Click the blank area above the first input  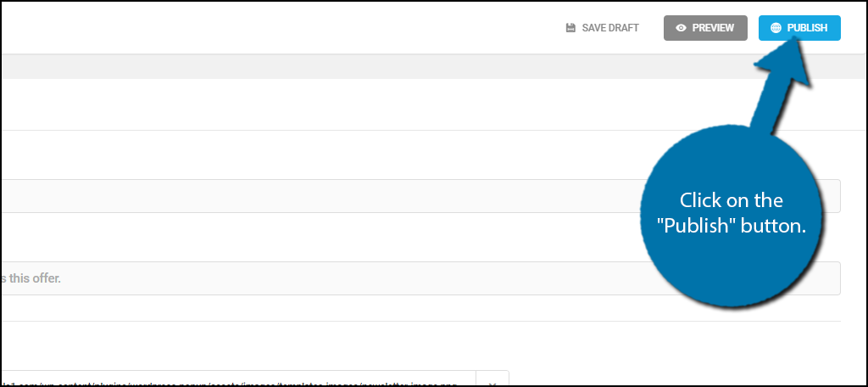[332, 155]
